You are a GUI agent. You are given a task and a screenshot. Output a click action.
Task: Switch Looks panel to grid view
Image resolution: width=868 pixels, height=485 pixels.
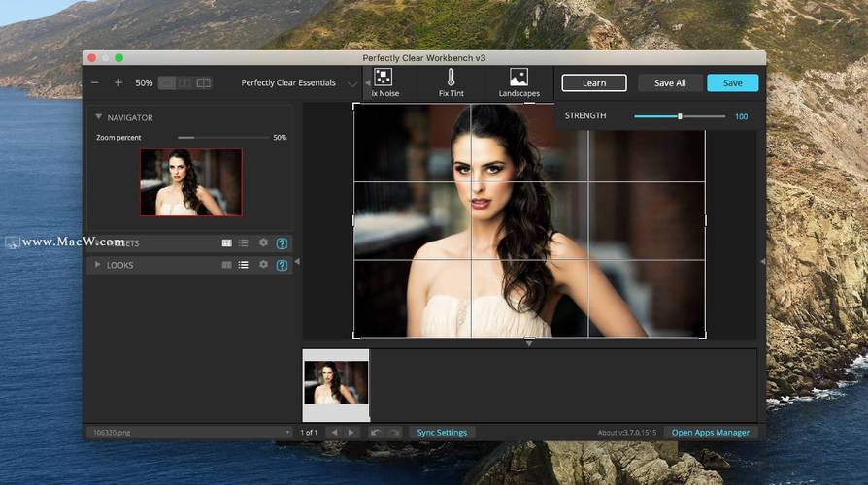(x=227, y=265)
